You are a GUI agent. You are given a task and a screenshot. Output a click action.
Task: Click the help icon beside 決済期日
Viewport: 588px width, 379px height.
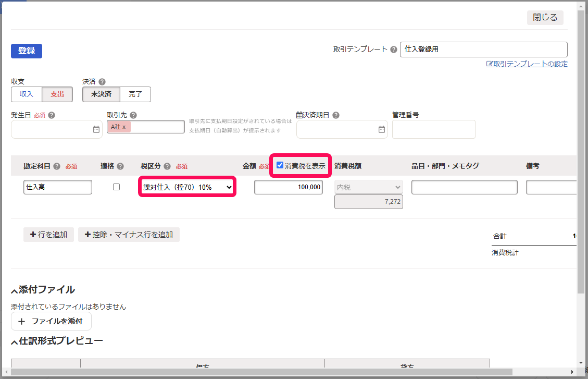point(336,115)
